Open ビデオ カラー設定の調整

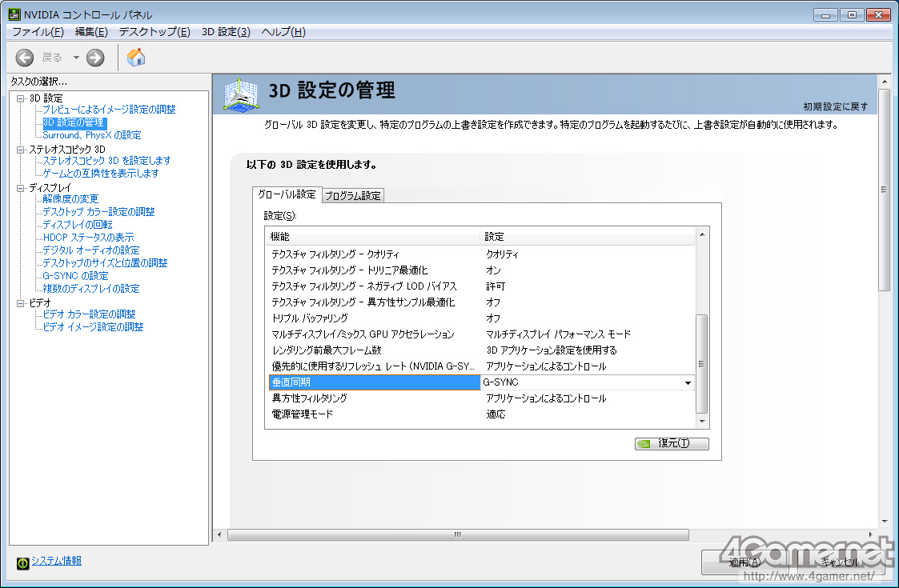click(89, 314)
